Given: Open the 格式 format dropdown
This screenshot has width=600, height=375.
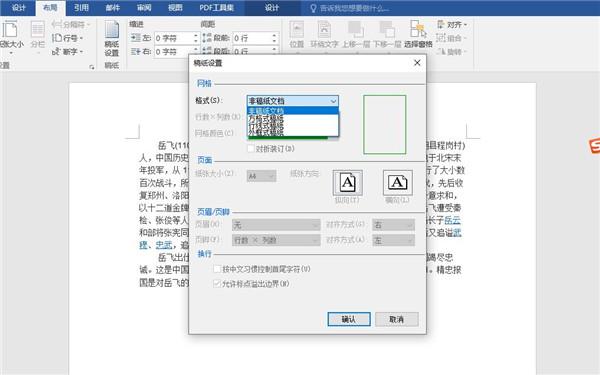Looking at the screenshot, I should (293, 101).
